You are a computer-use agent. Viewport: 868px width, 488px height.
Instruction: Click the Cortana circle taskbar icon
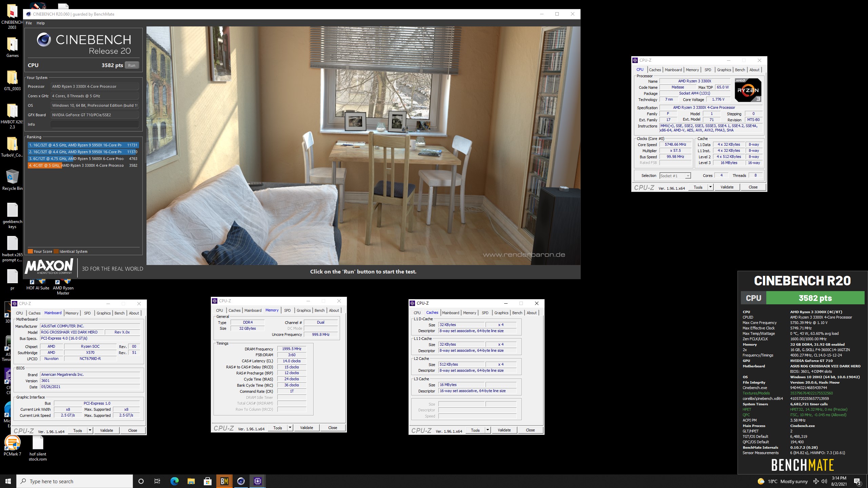141,481
